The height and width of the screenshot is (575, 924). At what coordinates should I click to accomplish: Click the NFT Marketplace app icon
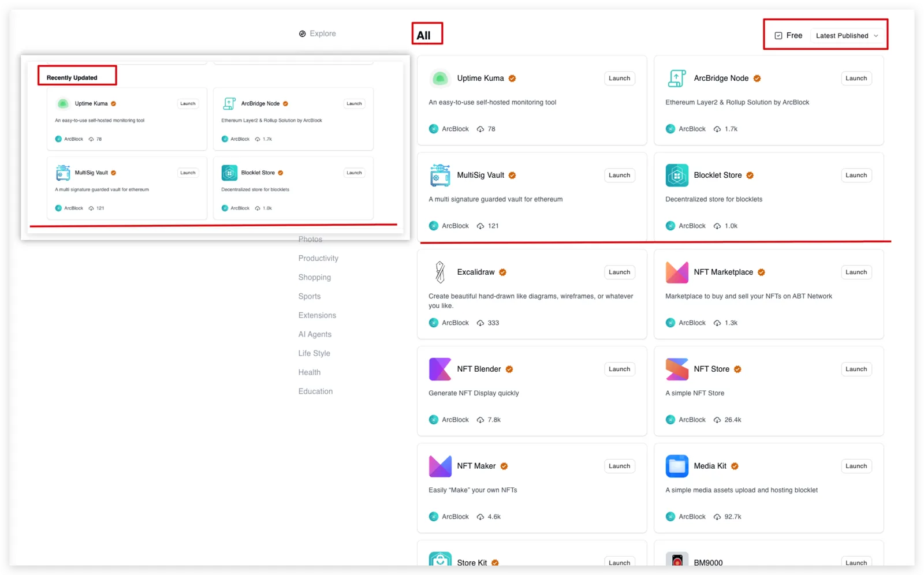tap(677, 272)
